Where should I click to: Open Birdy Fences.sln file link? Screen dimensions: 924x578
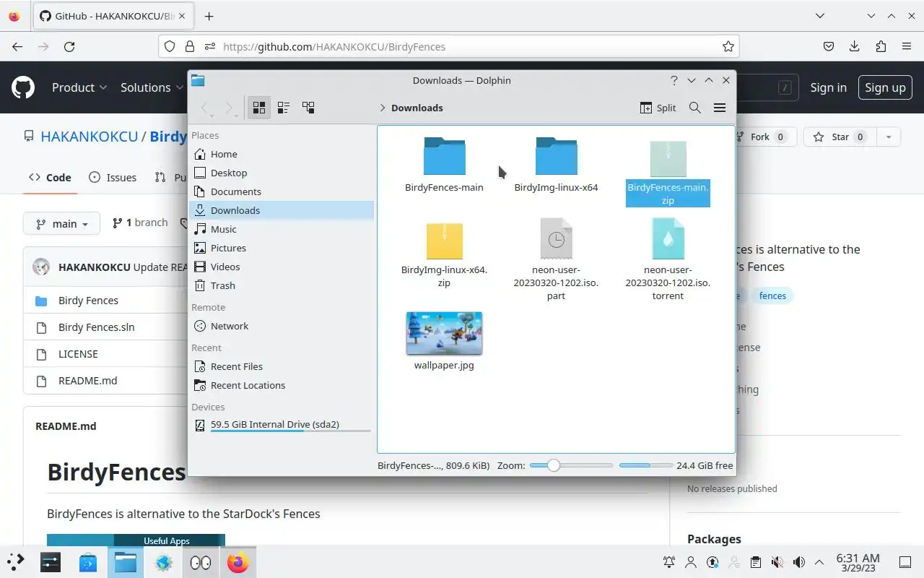pyautogui.click(x=97, y=327)
